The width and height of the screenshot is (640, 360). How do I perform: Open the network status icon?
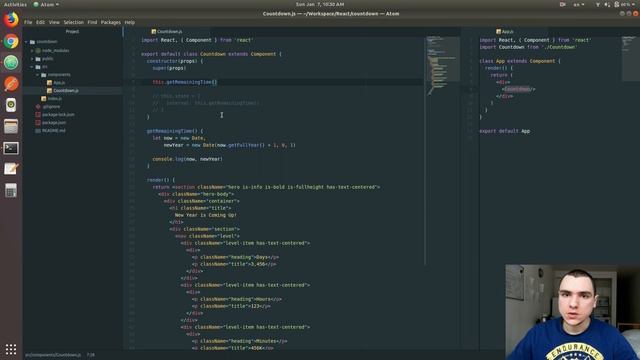(598, 4)
